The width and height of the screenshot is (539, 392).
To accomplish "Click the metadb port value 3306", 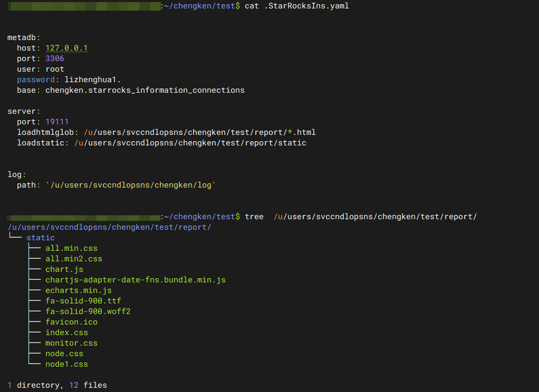I will (54, 58).
